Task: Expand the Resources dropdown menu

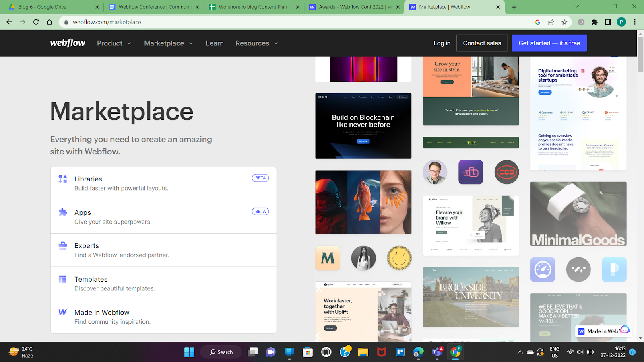Action: 257,43
